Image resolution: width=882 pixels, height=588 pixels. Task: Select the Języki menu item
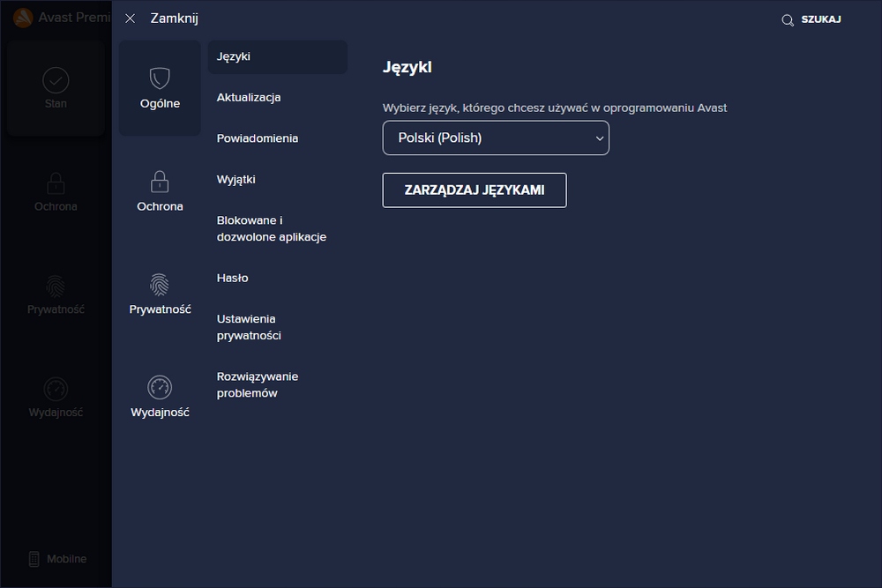pos(234,56)
